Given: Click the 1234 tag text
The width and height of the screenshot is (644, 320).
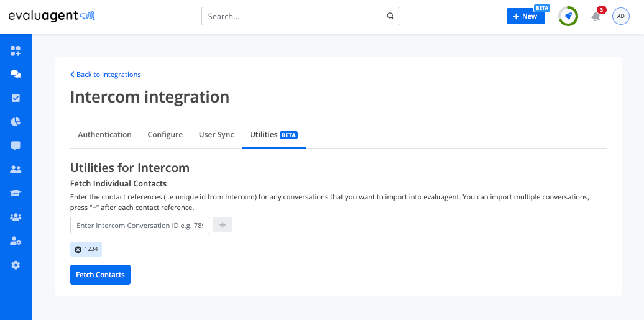Looking at the screenshot, I should tap(91, 249).
